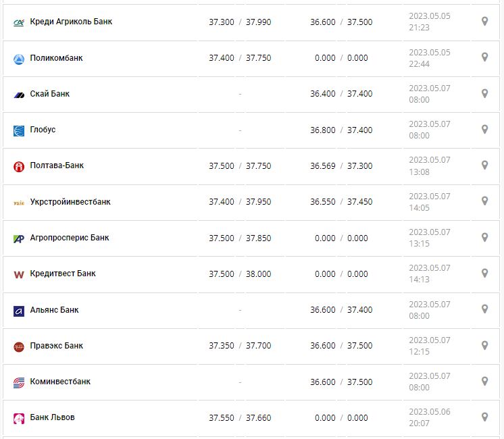
Task: Click the Банк Львов map pin
Action: [484, 417]
